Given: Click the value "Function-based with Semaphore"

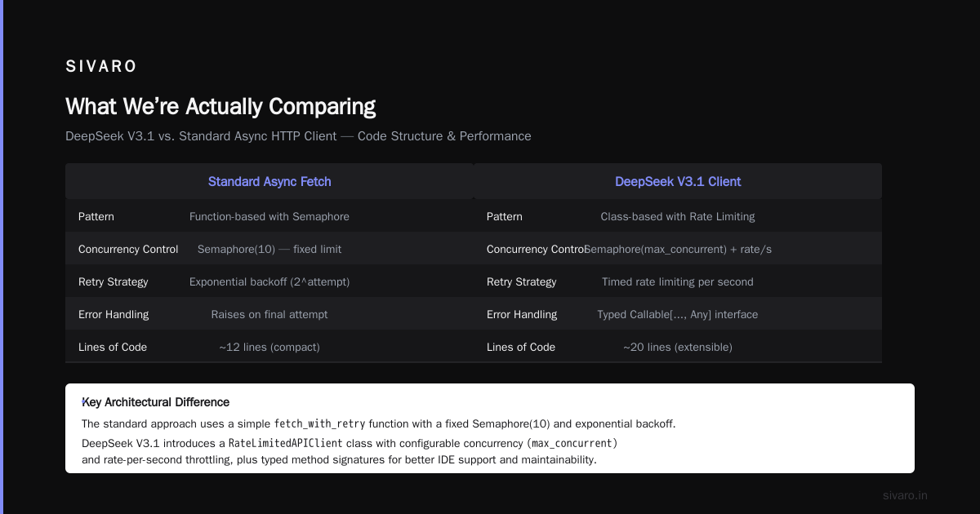Looking at the screenshot, I should 269,216.
